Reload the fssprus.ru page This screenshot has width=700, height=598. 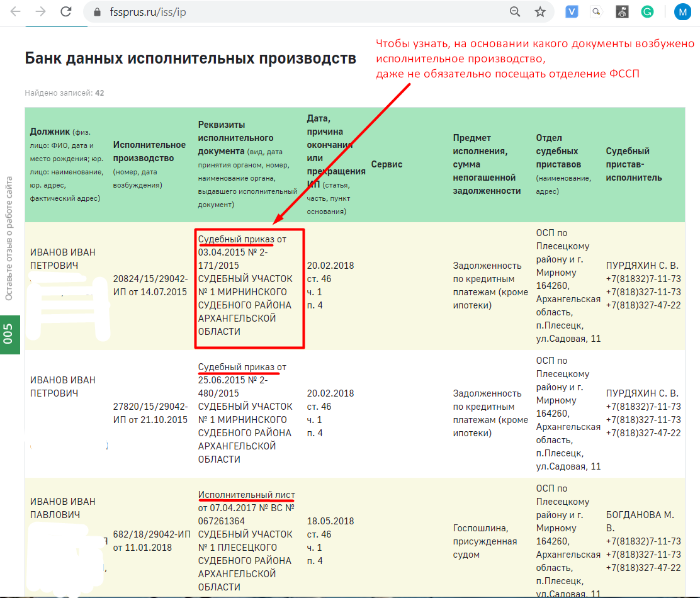coord(66,11)
